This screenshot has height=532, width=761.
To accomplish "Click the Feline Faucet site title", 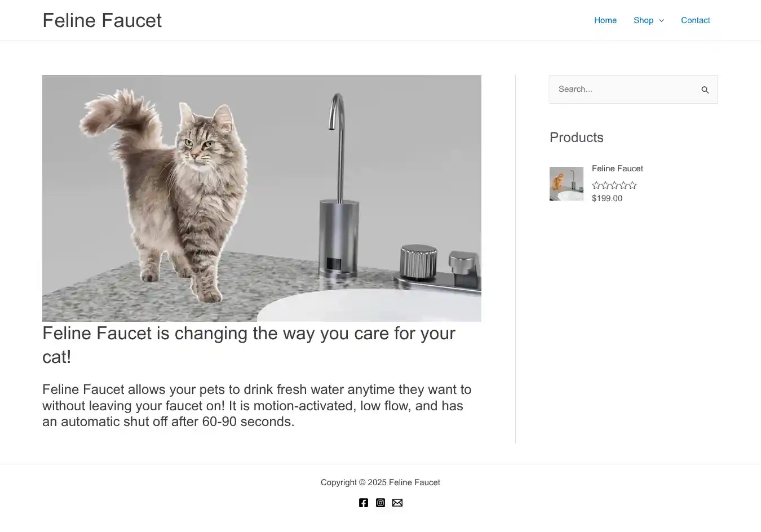I will click(x=102, y=20).
